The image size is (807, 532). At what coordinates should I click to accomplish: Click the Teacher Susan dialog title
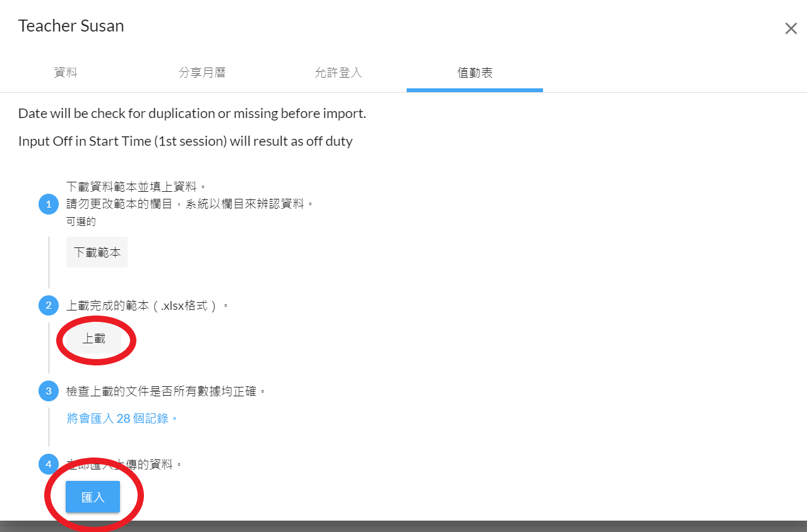(71, 26)
